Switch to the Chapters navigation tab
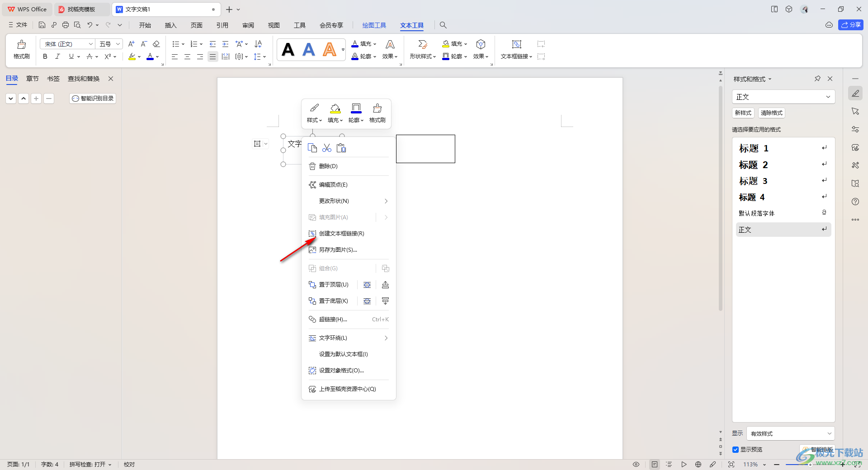This screenshot has height=470, width=868. pos(33,79)
